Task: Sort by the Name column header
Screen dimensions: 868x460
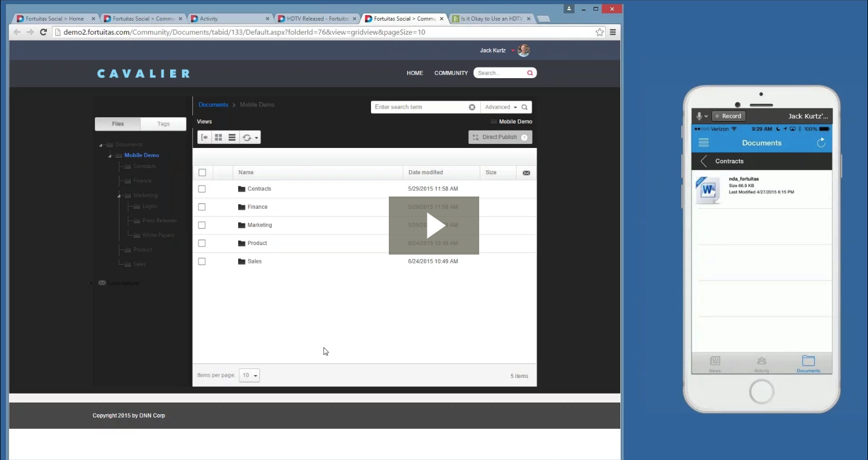Action: click(318, 172)
